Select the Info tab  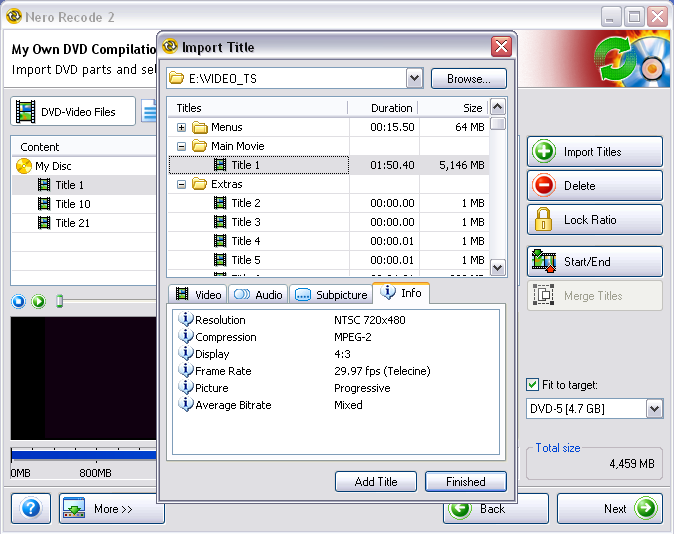coord(401,293)
